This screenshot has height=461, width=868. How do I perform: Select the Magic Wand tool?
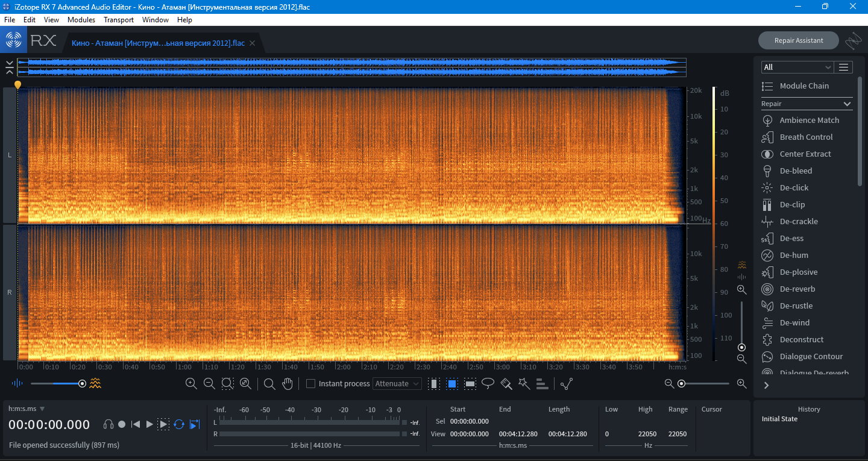point(524,384)
